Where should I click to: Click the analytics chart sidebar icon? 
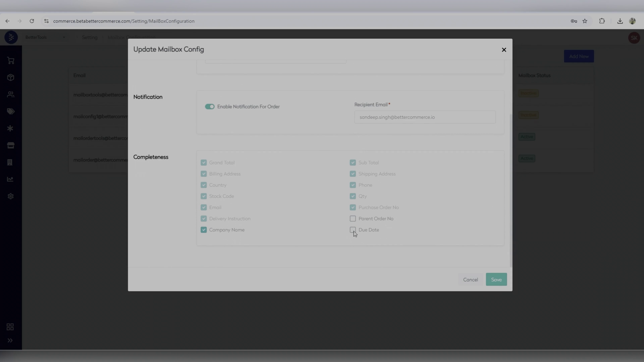(x=10, y=179)
